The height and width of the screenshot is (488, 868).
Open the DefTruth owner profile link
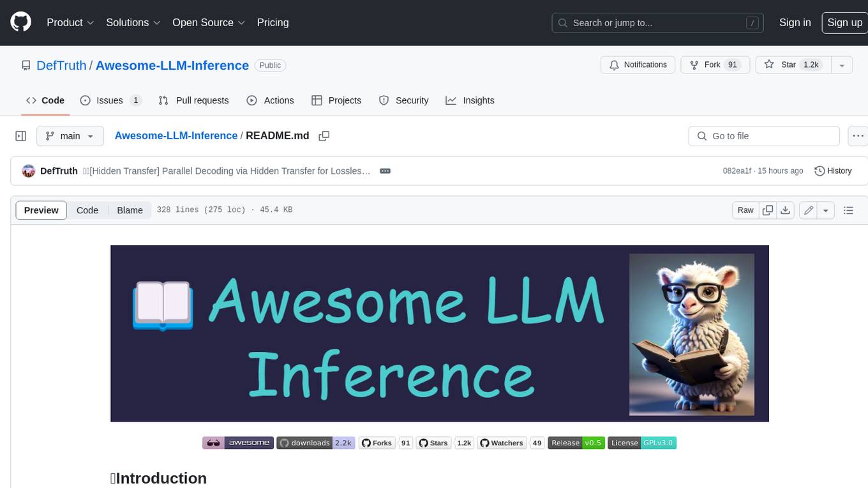click(x=61, y=65)
